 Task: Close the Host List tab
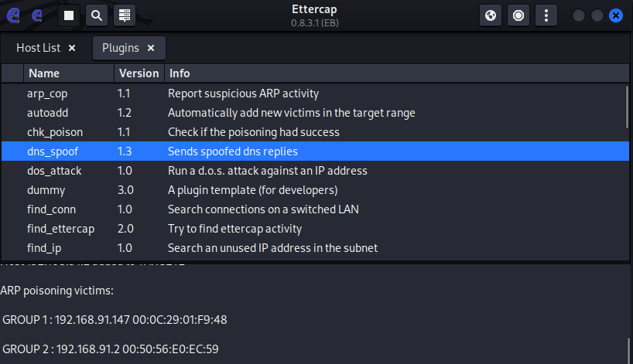(72, 48)
